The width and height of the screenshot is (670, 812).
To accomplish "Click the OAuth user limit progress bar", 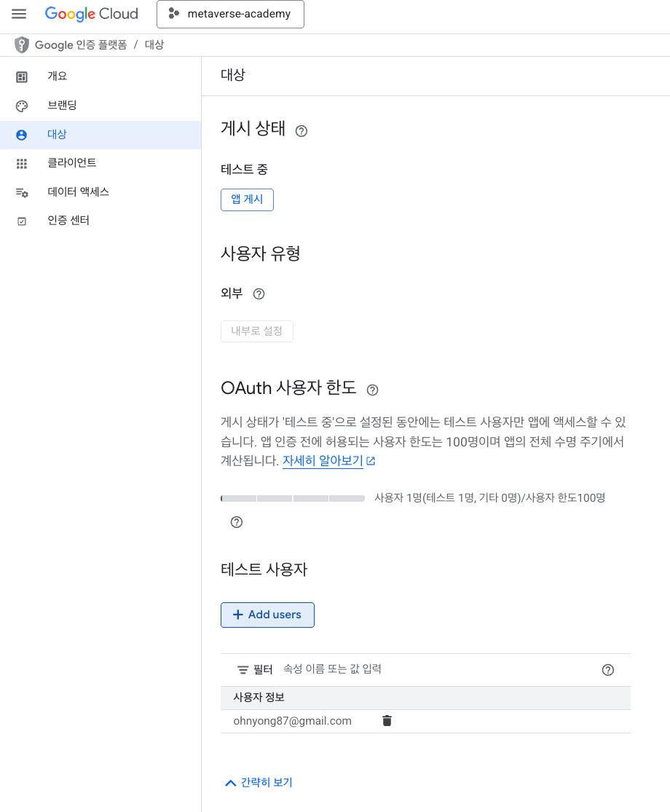I will pos(293,498).
